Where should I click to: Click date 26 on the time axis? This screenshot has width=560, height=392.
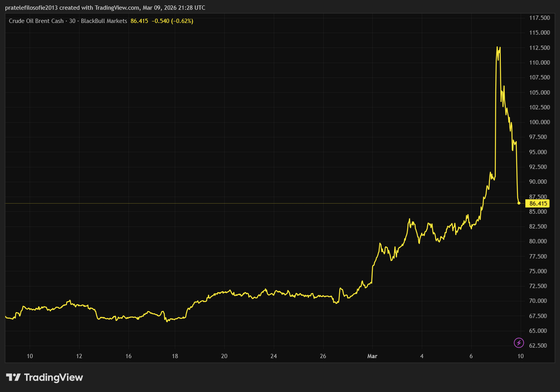coord(323,356)
